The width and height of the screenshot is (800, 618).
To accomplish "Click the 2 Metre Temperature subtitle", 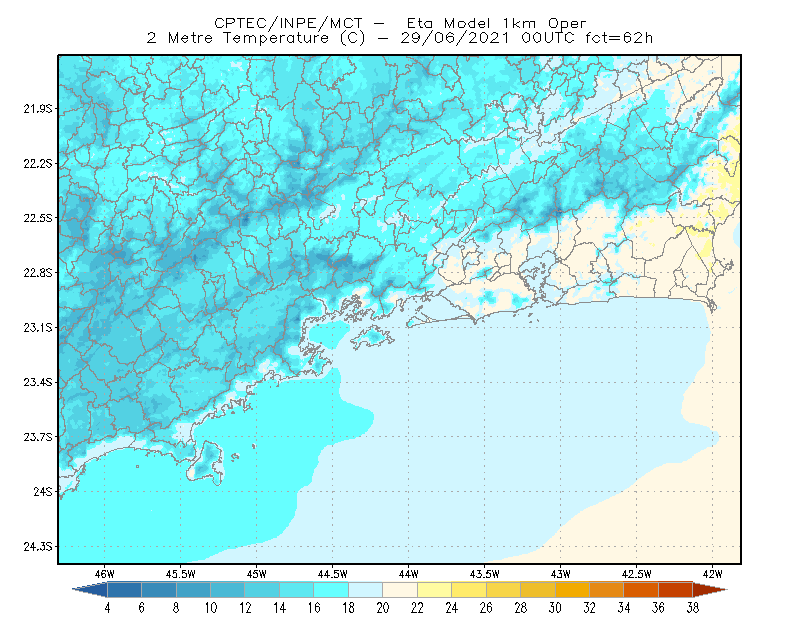I will pyautogui.click(x=238, y=38).
